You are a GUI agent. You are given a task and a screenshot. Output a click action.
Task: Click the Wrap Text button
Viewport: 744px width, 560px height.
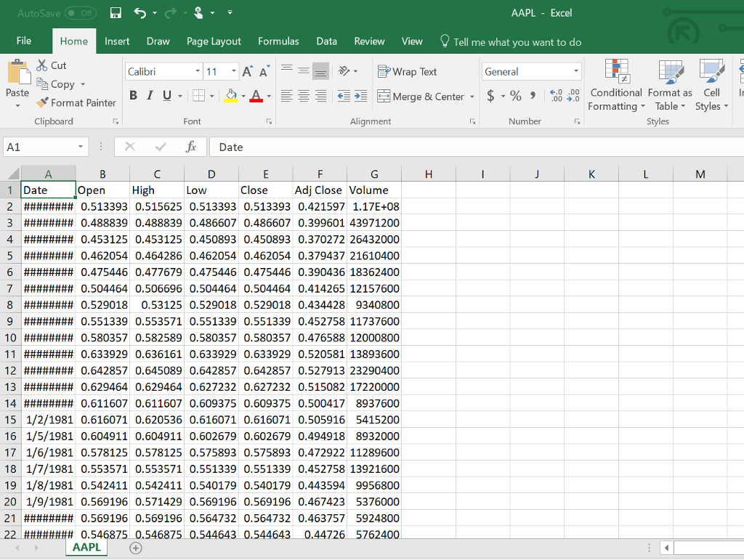407,71
